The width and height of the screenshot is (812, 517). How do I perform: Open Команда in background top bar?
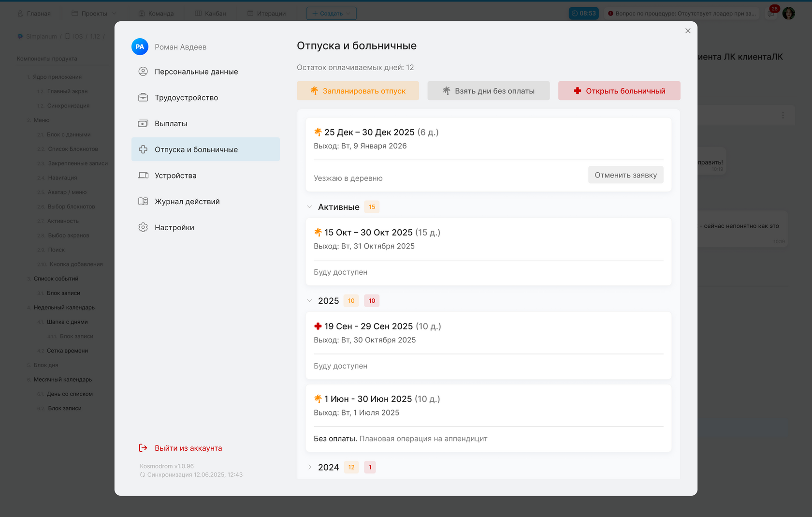pyautogui.click(x=156, y=14)
